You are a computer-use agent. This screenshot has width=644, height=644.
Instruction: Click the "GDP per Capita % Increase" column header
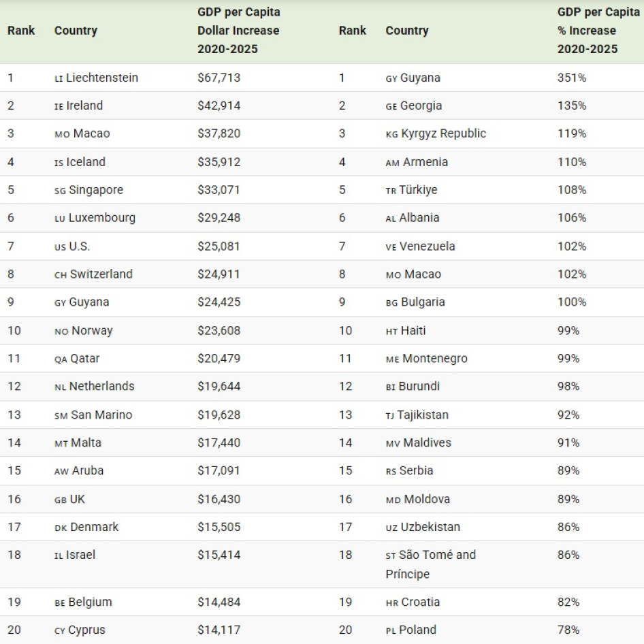click(x=598, y=31)
